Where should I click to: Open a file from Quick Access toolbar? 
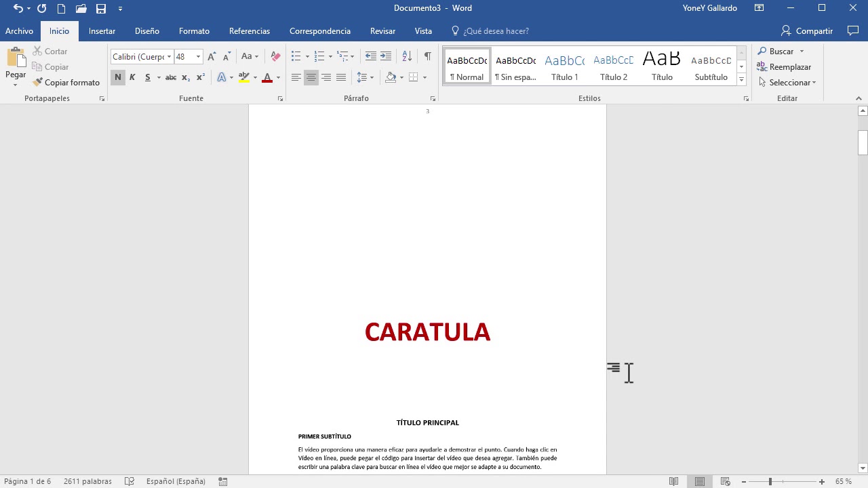coord(81,8)
